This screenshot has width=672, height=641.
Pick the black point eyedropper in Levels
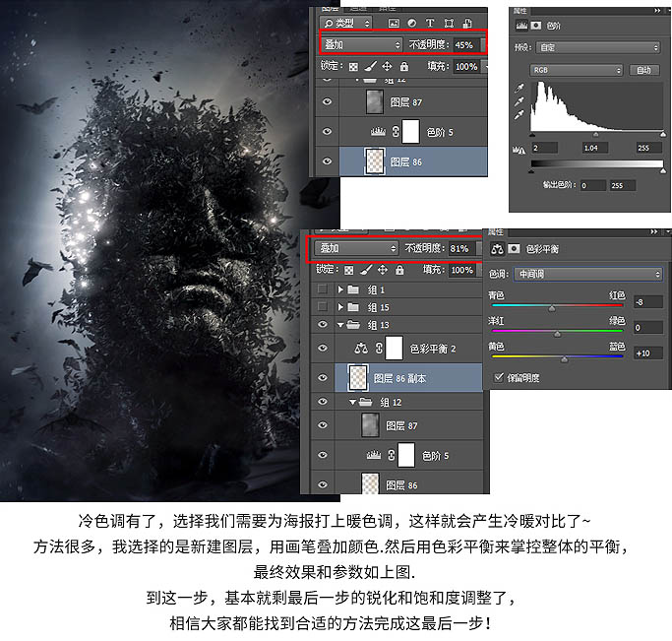pos(519,89)
